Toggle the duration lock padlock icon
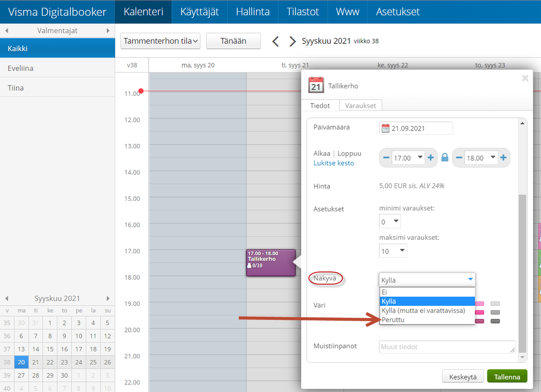Image resolution: width=541 pixels, height=392 pixels. click(x=445, y=158)
